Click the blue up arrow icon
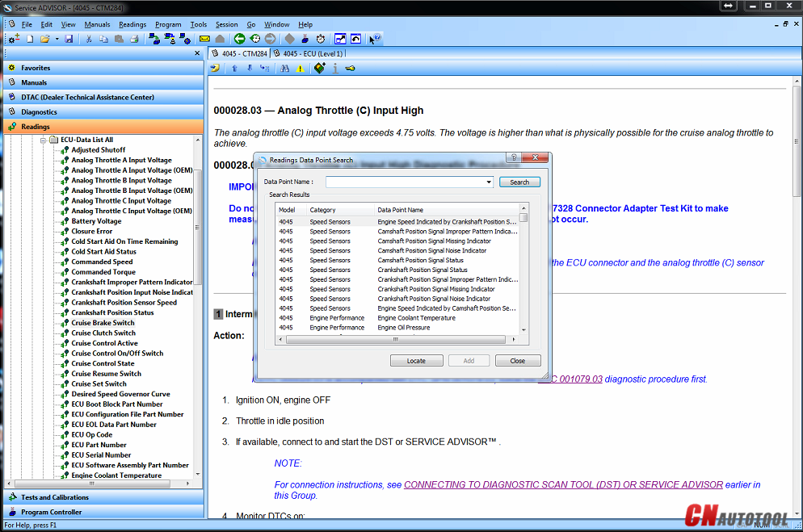Viewport: 803px width, 532px height. pyautogui.click(x=234, y=69)
